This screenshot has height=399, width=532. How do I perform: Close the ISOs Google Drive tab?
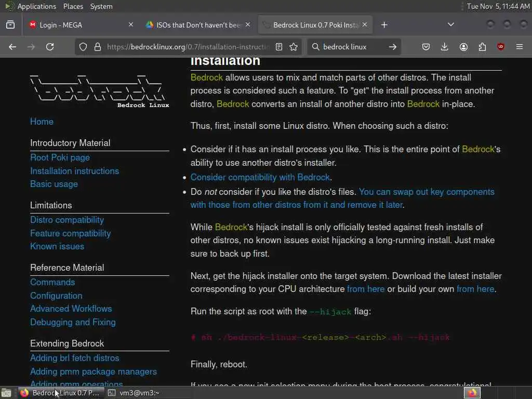tap(248, 25)
